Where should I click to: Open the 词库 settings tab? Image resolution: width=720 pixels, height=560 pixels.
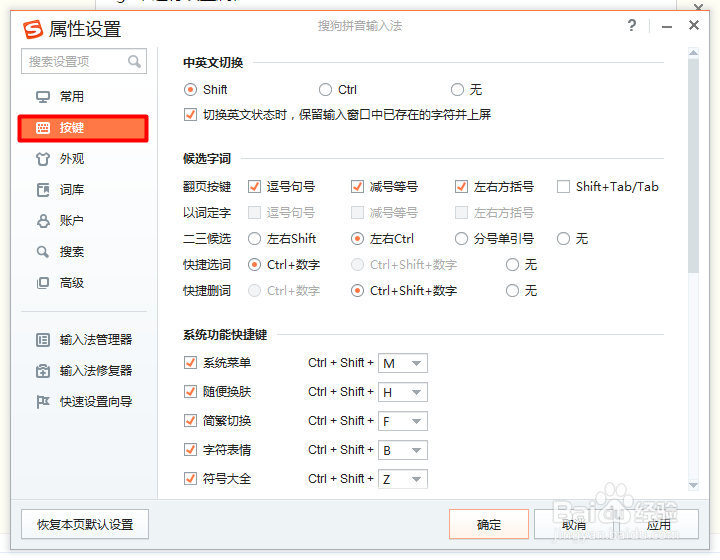pyautogui.click(x=83, y=190)
